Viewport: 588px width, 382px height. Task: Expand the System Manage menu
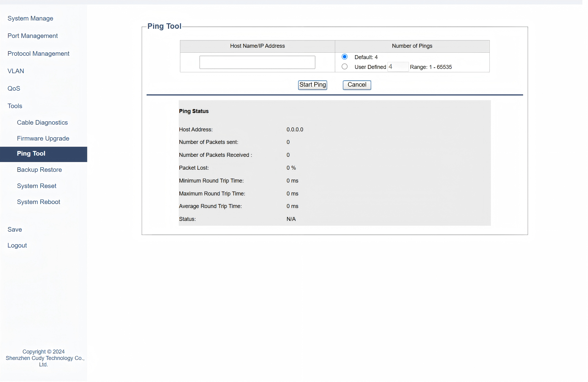pyautogui.click(x=30, y=18)
